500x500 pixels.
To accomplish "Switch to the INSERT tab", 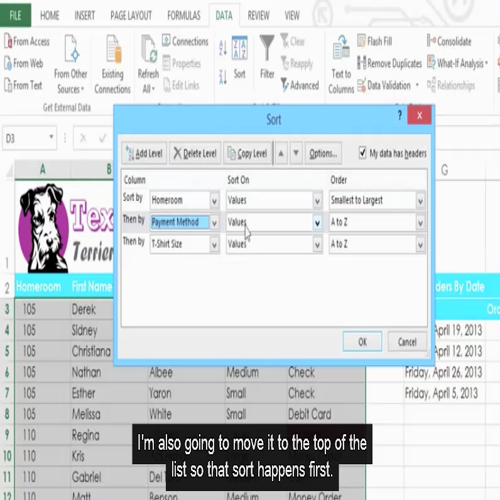I will click(x=85, y=15).
